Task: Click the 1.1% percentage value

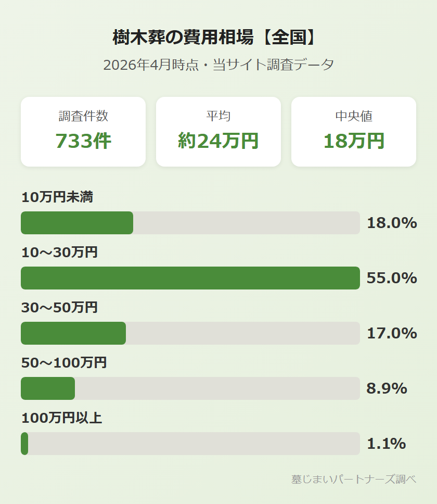Action: (x=386, y=444)
